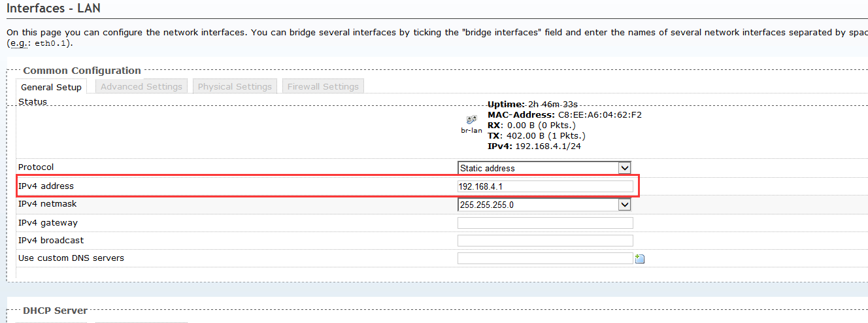Click the Common Configuration section title
This screenshot has height=323, width=868.
[x=82, y=71]
